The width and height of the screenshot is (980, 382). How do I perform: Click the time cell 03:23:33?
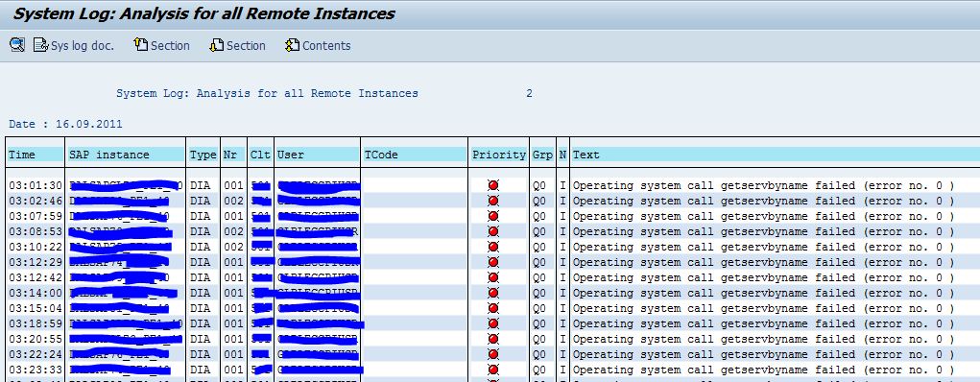tap(36, 370)
